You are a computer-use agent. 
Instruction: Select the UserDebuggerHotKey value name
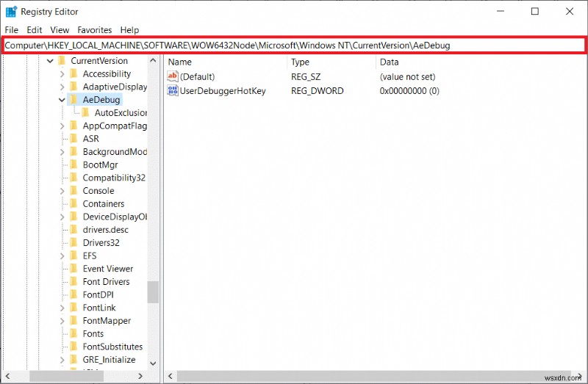point(223,90)
